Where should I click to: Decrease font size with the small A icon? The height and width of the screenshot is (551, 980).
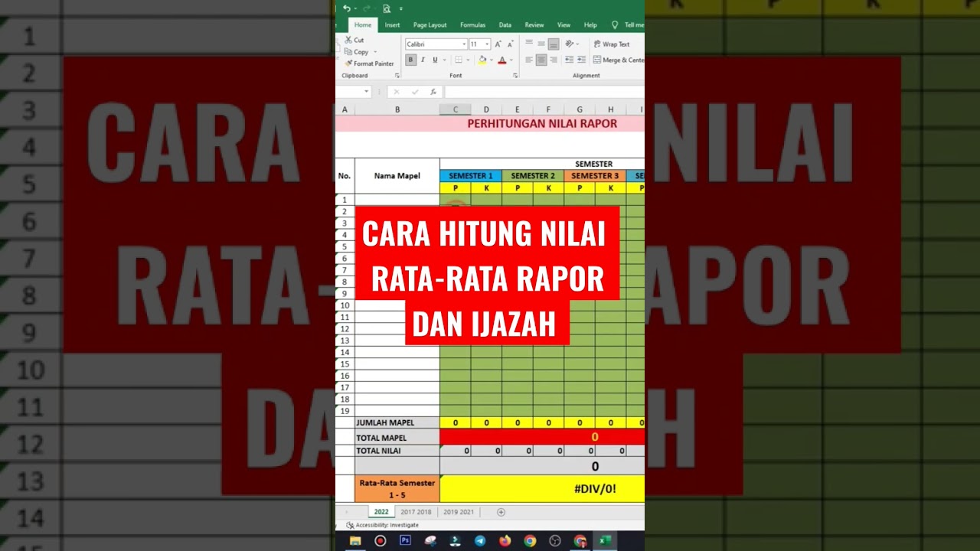(510, 44)
